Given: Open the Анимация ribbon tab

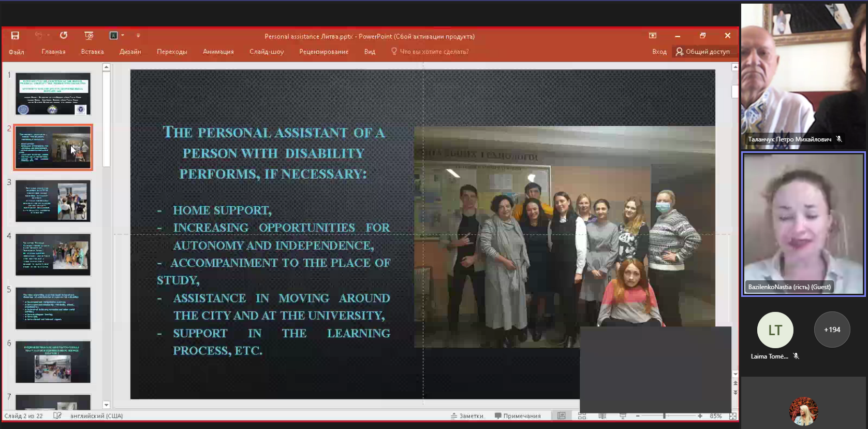Looking at the screenshot, I should (x=218, y=52).
